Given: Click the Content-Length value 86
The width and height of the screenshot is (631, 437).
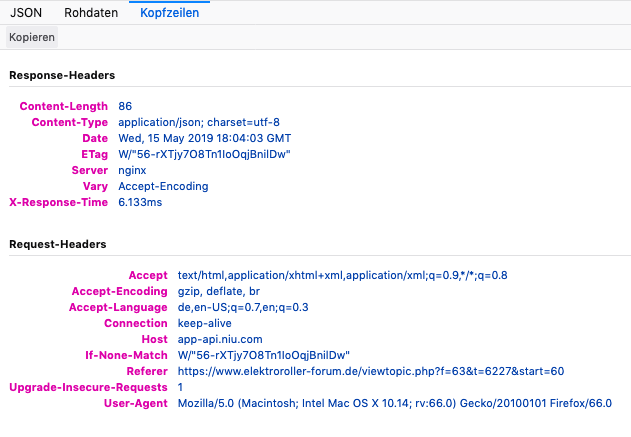Looking at the screenshot, I should [x=125, y=106].
